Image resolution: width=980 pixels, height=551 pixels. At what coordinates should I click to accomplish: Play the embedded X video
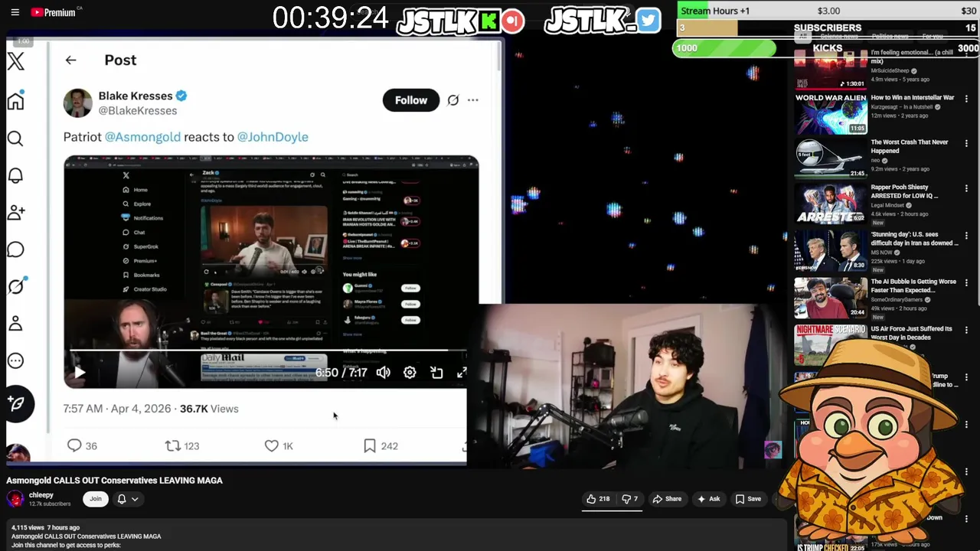tap(80, 373)
